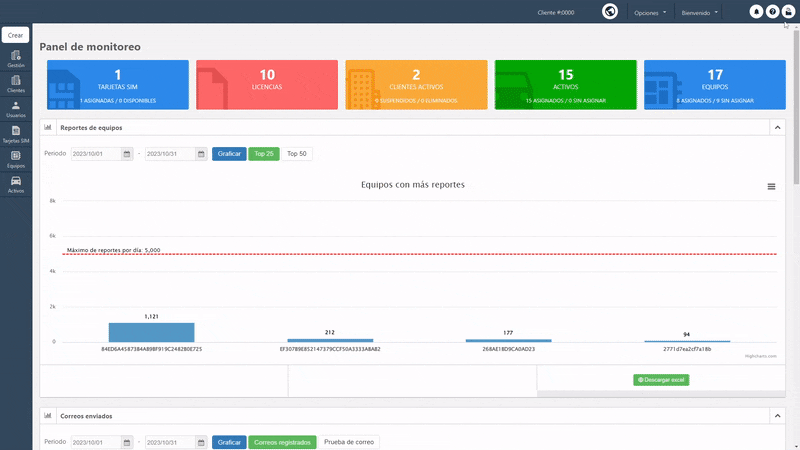Open the Tarjetas SIM summary card
Image resolution: width=800 pixels, height=450 pixels.
pos(118,85)
